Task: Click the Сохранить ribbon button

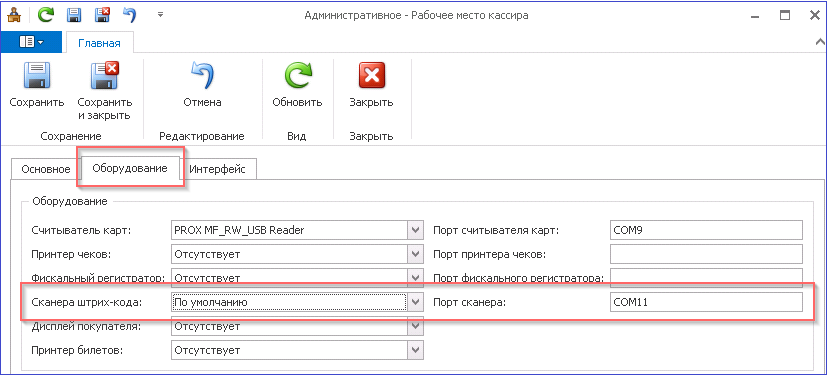Action: tap(37, 86)
